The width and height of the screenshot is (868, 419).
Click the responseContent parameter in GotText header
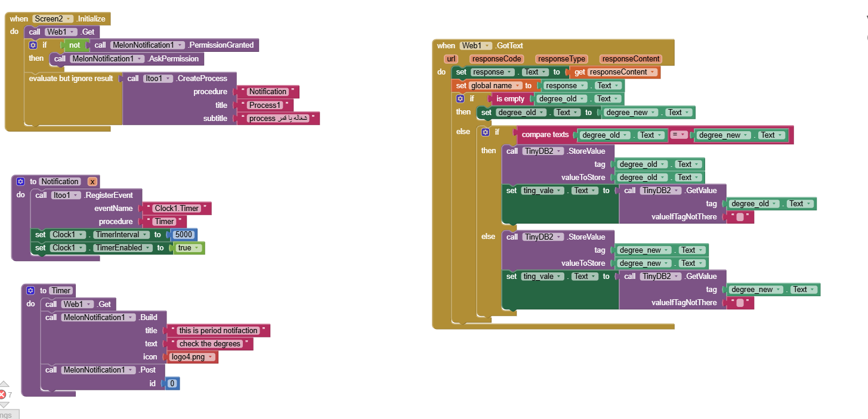[x=631, y=59]
